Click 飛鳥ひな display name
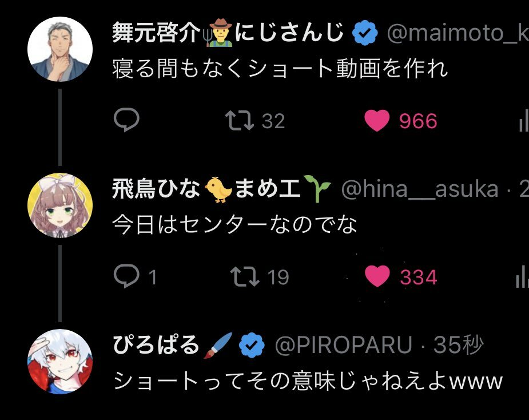This screenshot has width=529, height=420. [x=221, y=188]
